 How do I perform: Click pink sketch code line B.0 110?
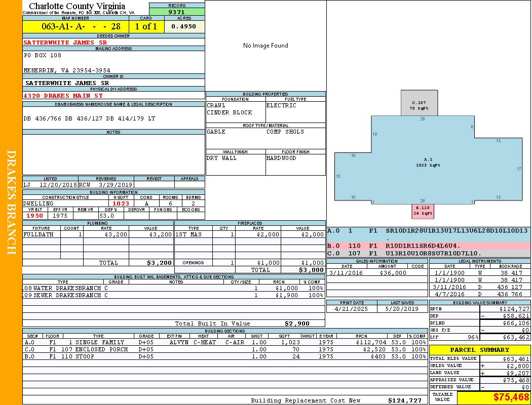point(428,246)
